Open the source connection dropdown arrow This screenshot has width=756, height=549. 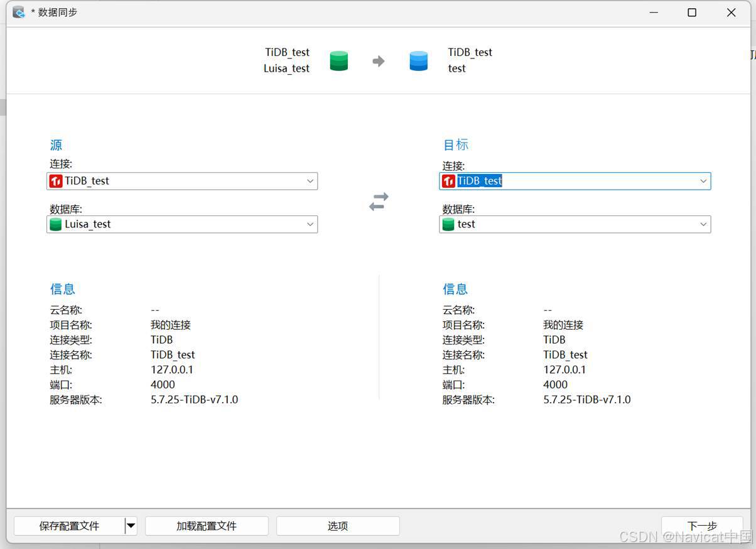pyautogui.click(x=310, y=181)
